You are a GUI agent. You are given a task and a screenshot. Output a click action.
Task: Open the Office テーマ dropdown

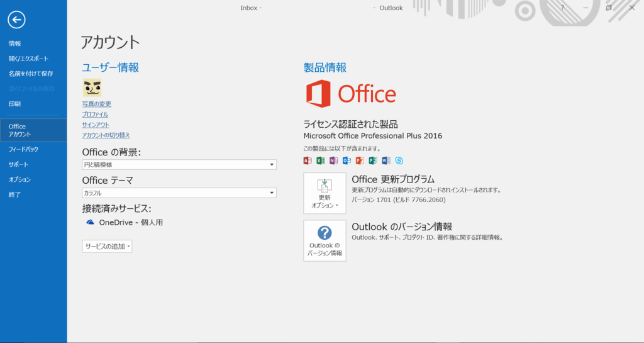click(179, 193)
